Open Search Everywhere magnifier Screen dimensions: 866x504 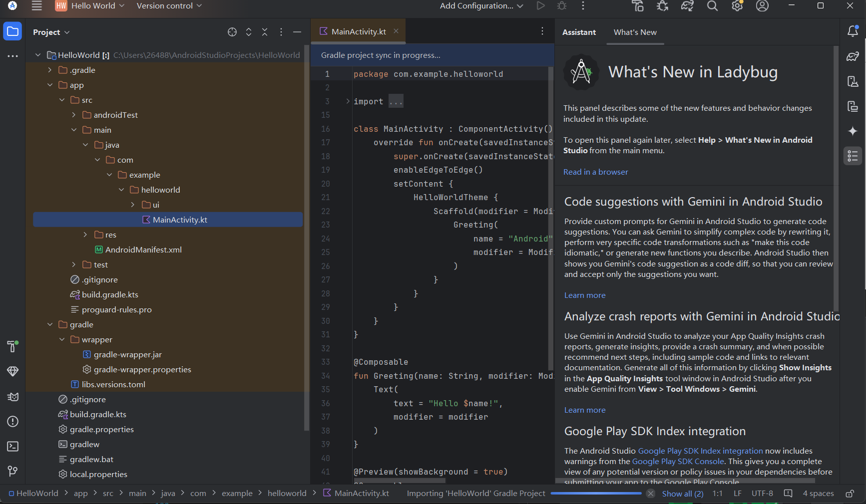click(x=713, y=6)
